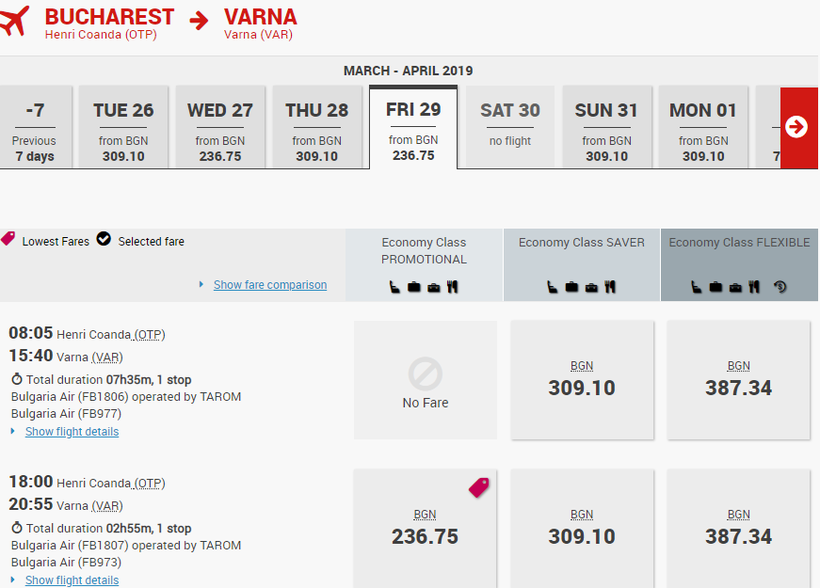Switch to the SUN 31 date tab
The image size is (820, 588).
[606, 127]
